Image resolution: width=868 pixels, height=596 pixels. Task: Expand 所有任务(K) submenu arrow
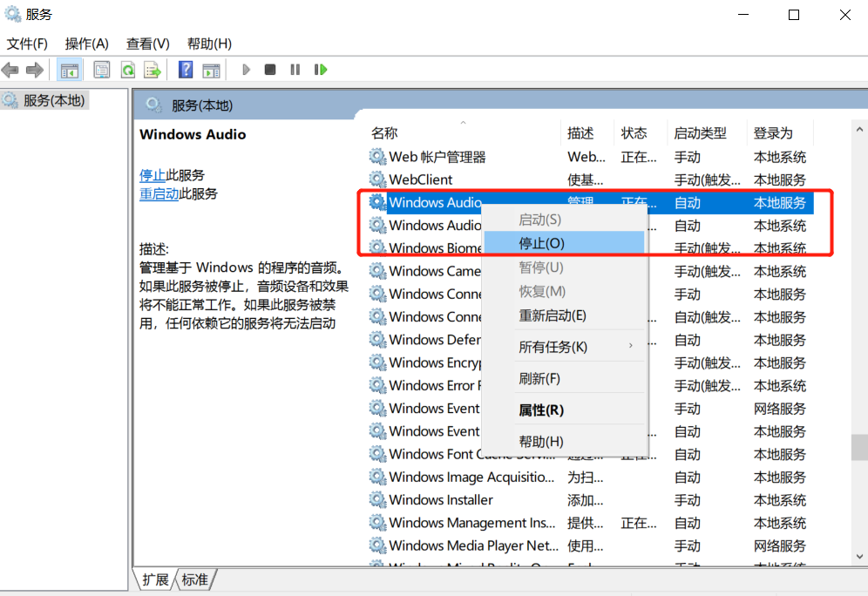click(x=630, y=346)
